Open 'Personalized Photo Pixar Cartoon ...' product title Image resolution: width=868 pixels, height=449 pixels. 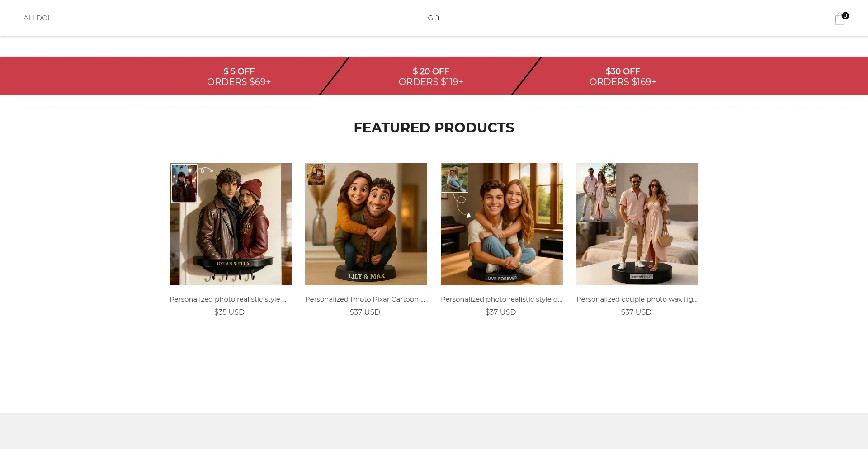[365, 299]
